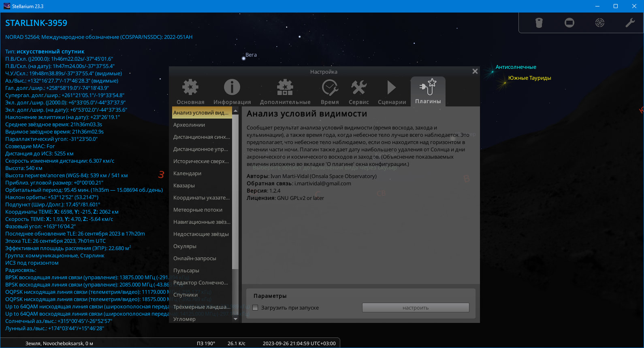Select the Сценарии play icon tab

tap(392, 87)
